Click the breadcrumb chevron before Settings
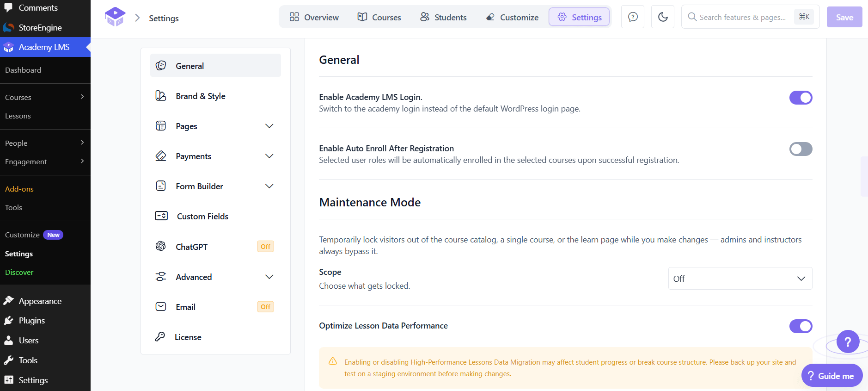Viewport: 868px width, 391px height. 137,18
